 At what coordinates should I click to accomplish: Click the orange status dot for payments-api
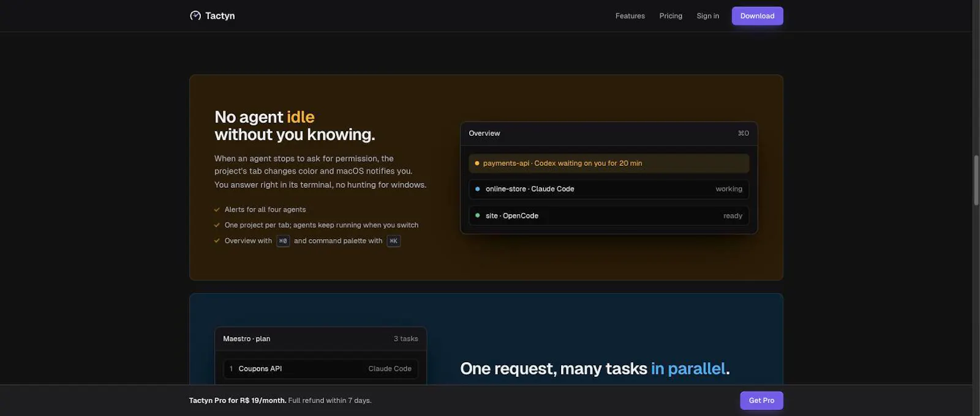pyautogui.click(x=477, y=163)
